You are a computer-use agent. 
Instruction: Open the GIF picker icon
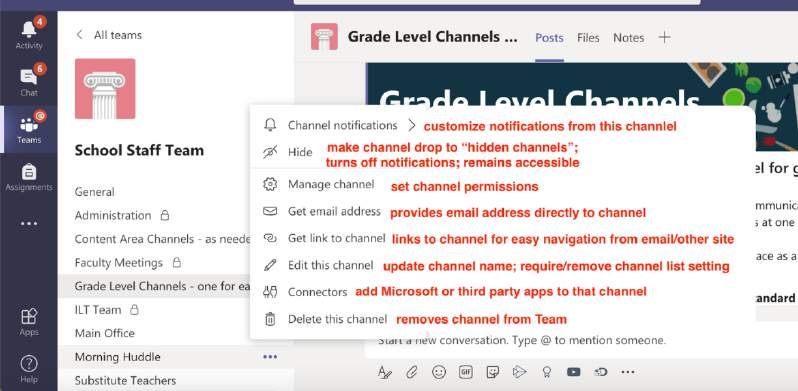(466, 372)
